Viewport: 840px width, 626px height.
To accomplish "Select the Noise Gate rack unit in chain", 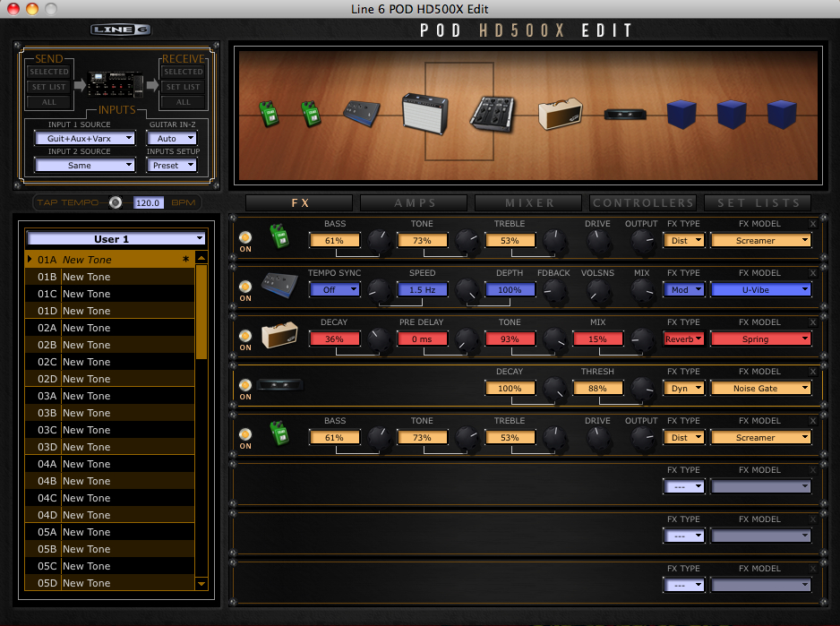I will 623,114.
